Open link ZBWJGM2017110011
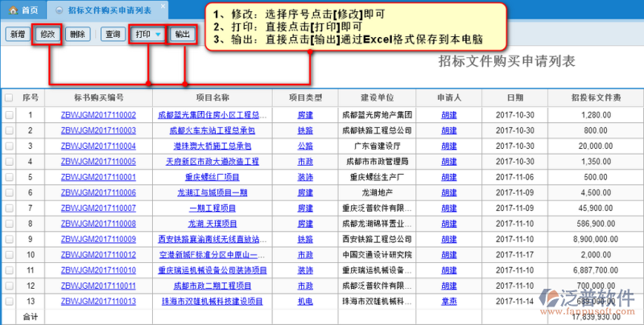This screenshot has height=325, width=644. pos(98,286)
